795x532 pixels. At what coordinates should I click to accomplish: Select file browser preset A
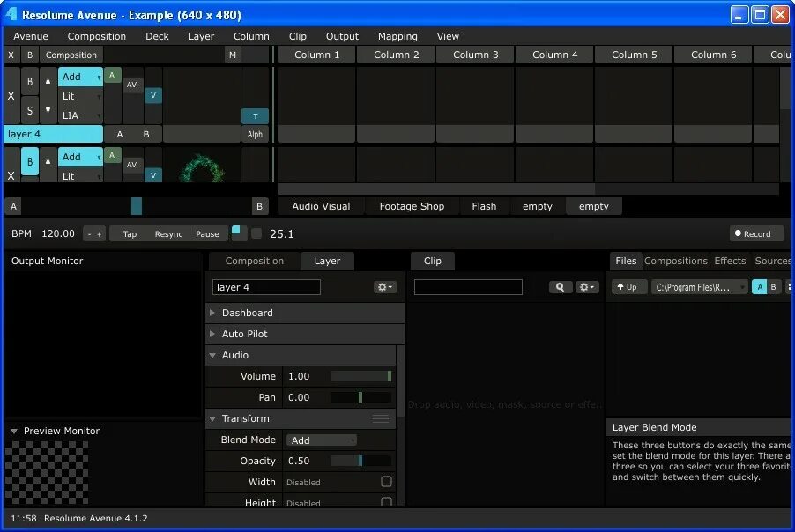pos(760,287)
